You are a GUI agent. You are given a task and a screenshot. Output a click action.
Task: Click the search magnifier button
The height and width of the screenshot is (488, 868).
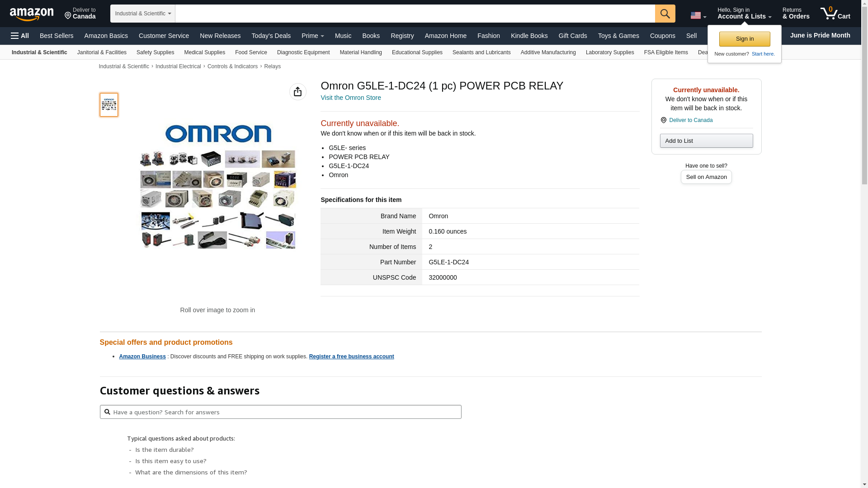pyautogui.click(x=665, y=14)
